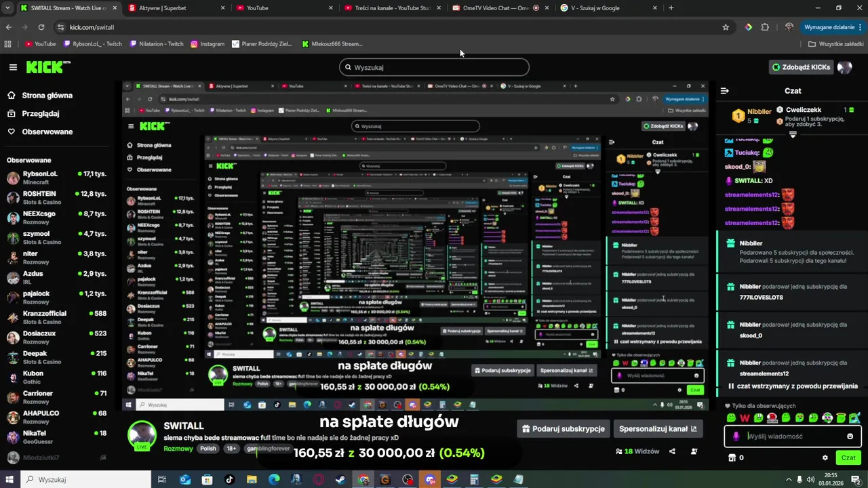This screenshot has height=488, width=868.
Task: Open Przeglądaj in the sidebar
Action: tap(33, 114)
